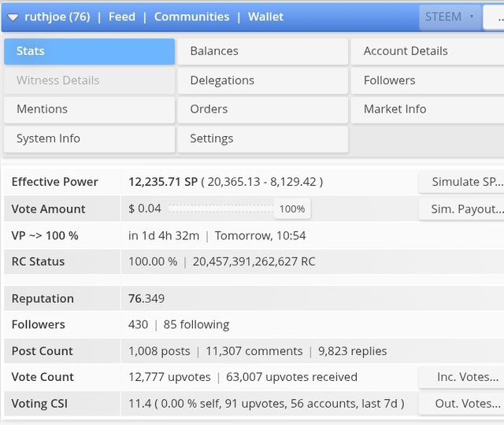
Task: Open the ruthjoe (76) account link
Action: 57,17
